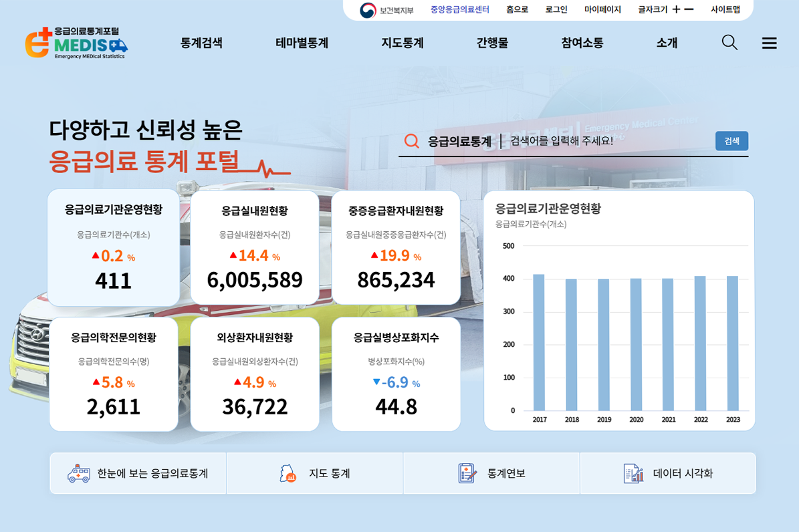Click the 검색어를 입력해 주세요 search field

[608, 141]
